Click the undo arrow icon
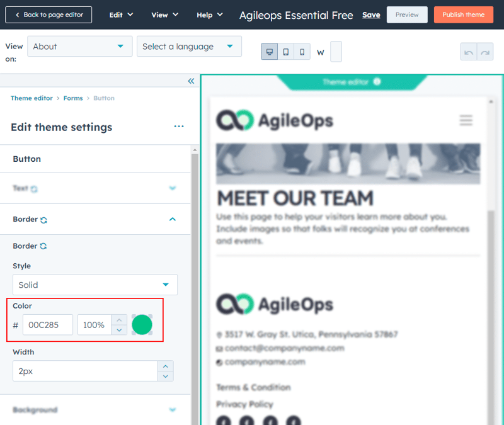This screenshot has height=425, width=504. (469, 52)
